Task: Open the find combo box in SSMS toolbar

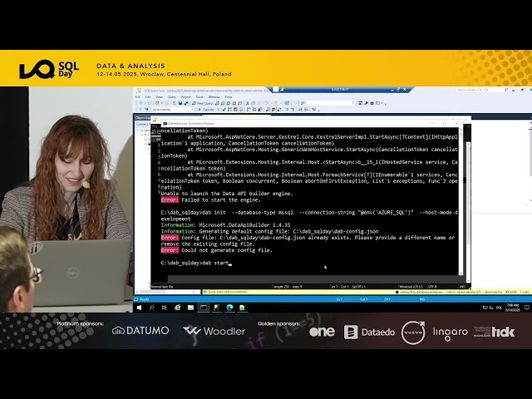Action: (331, 103)
